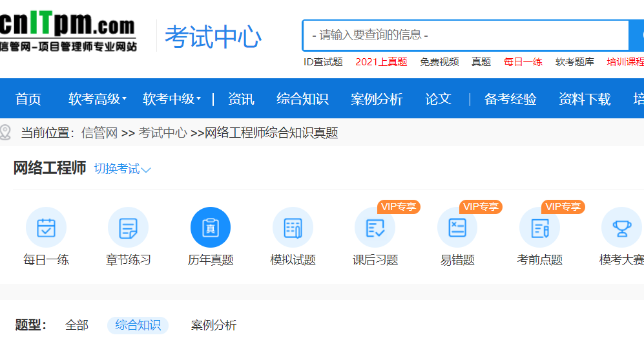This screenshot has width=644, height=344.
Task: Click the search query input field
Action: tap(465, 35)
